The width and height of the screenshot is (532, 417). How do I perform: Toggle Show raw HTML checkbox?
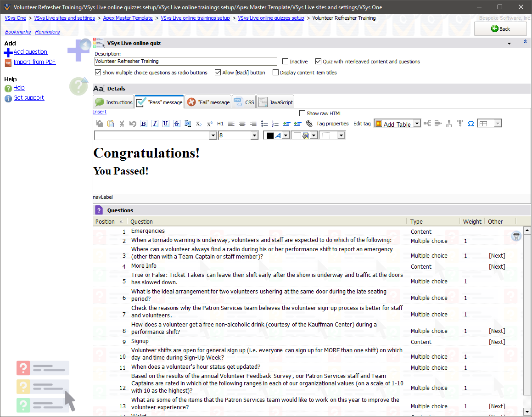coord(302,113)
